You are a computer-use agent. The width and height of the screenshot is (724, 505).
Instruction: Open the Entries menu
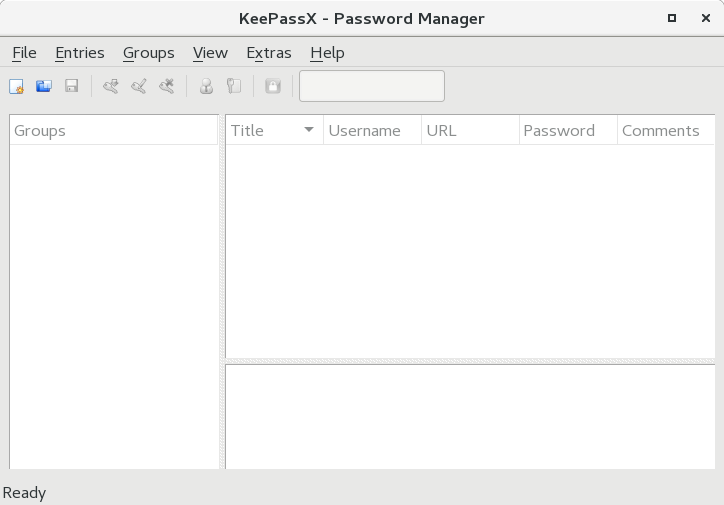pyautogui.click(x=80, y=53)
